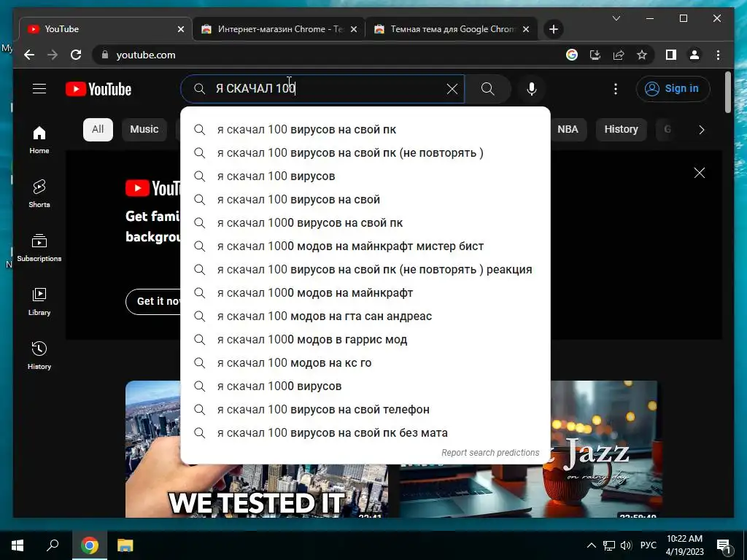
Task: Select the Music category chip
Action: click(144, 130)
